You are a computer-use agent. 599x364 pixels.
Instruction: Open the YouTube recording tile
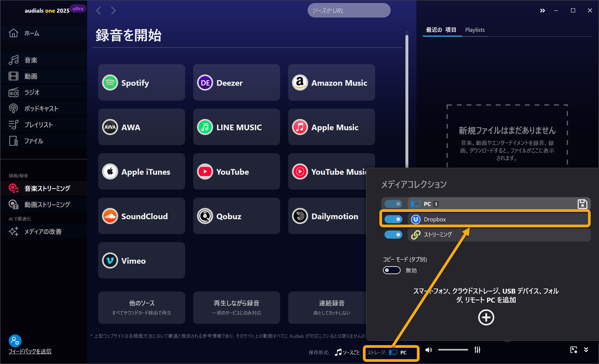tap(236, 171)
